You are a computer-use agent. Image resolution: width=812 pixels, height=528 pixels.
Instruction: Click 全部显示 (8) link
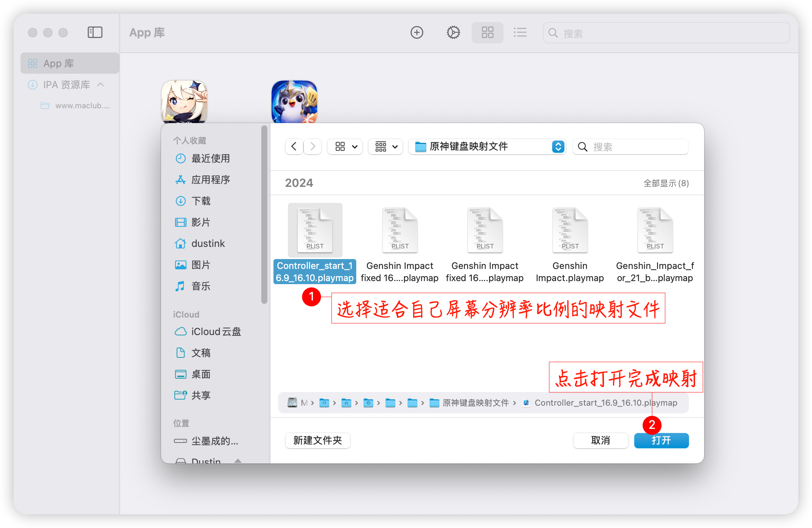pos(666,183)
